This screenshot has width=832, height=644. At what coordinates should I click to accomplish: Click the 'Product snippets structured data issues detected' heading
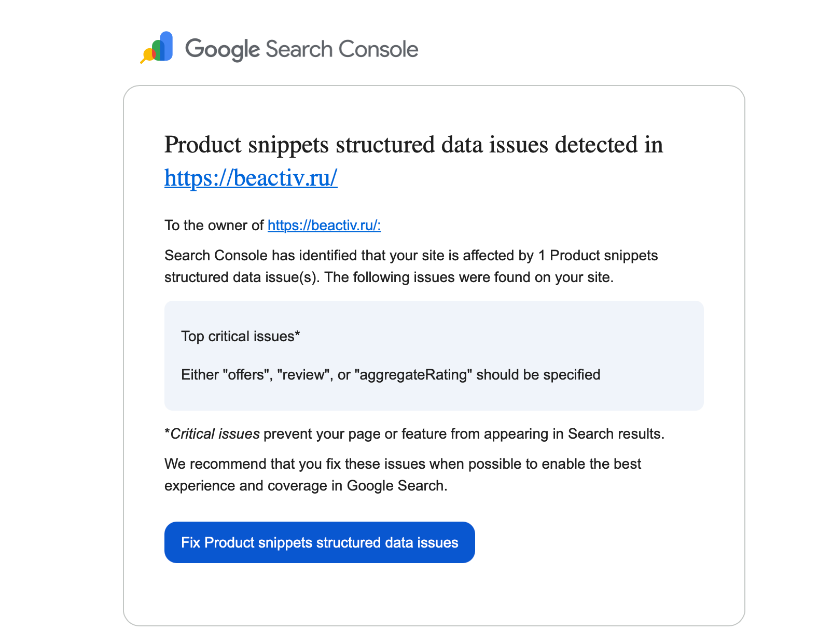[413, 145]
